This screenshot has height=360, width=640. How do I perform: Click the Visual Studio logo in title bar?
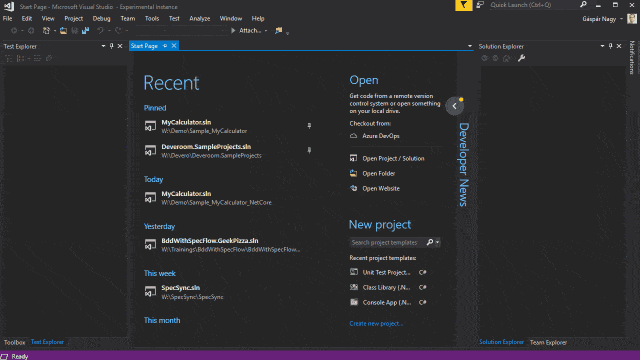tap(9, 6)
